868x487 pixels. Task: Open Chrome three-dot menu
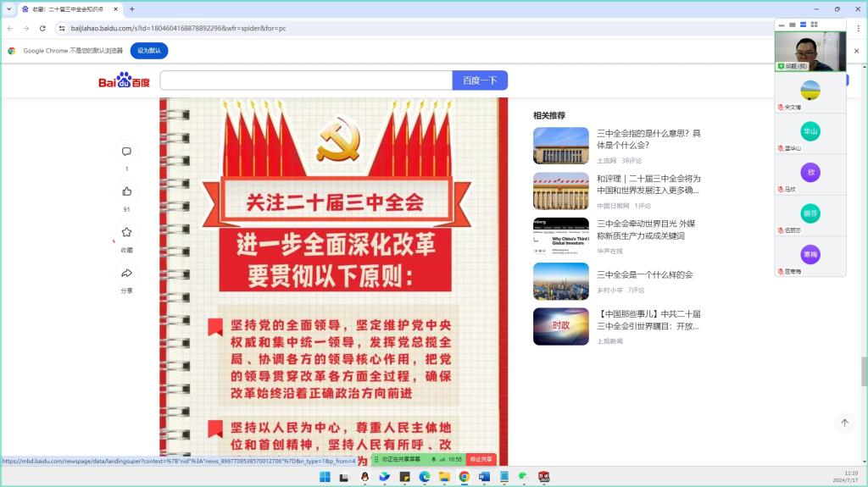tap(856, 28)
